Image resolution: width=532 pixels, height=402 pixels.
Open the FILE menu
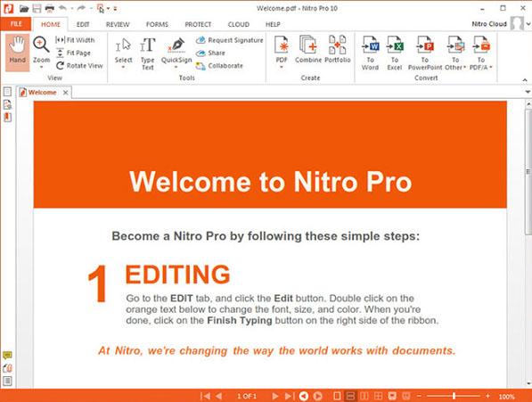(16, 24)
